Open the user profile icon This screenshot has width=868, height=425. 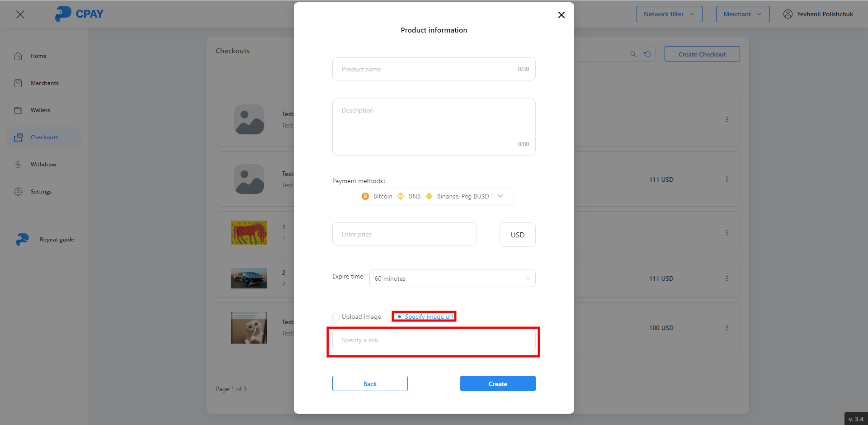click(x=788, y=14)
